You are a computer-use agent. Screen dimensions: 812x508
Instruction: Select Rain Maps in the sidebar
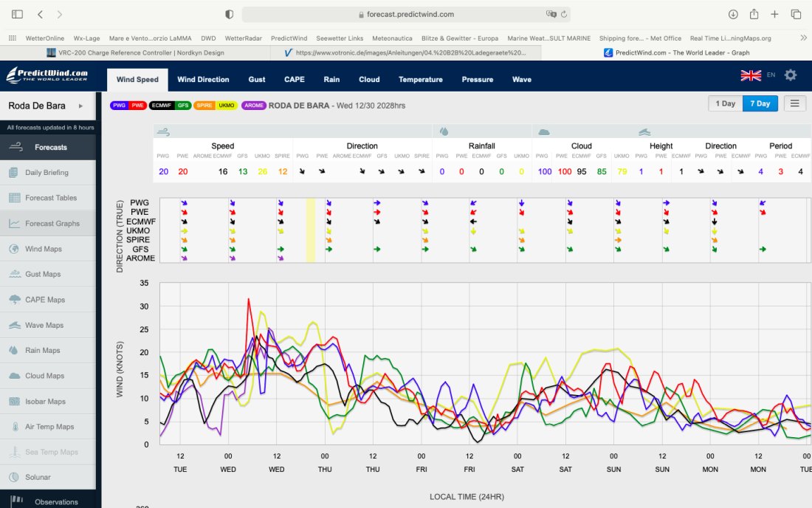pyautogui.click(x=42, y=351)
